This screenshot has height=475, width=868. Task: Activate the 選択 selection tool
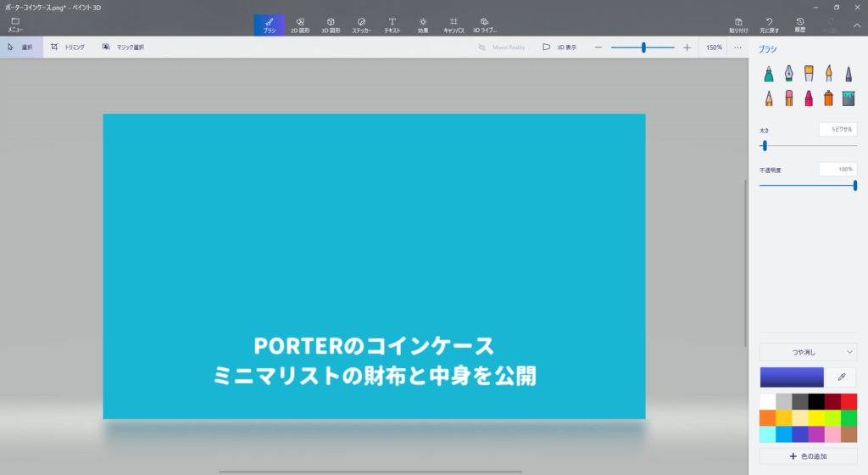[x=21, y=47]
